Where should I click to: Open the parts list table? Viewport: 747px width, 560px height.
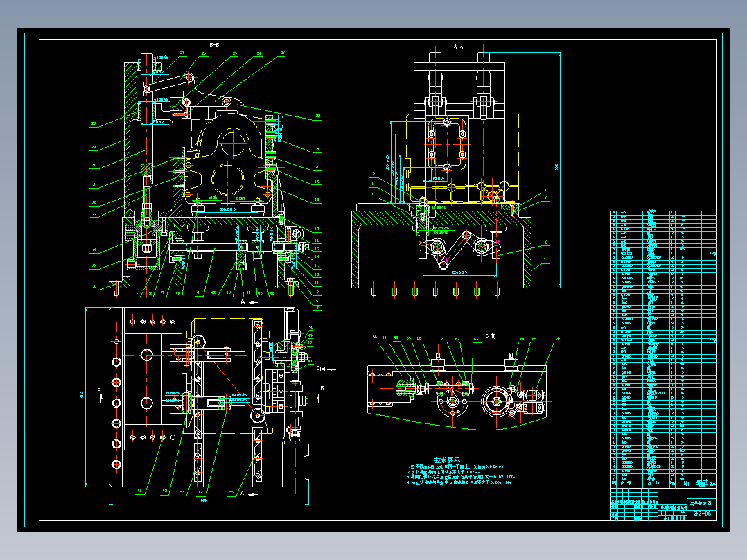point(663,349)
